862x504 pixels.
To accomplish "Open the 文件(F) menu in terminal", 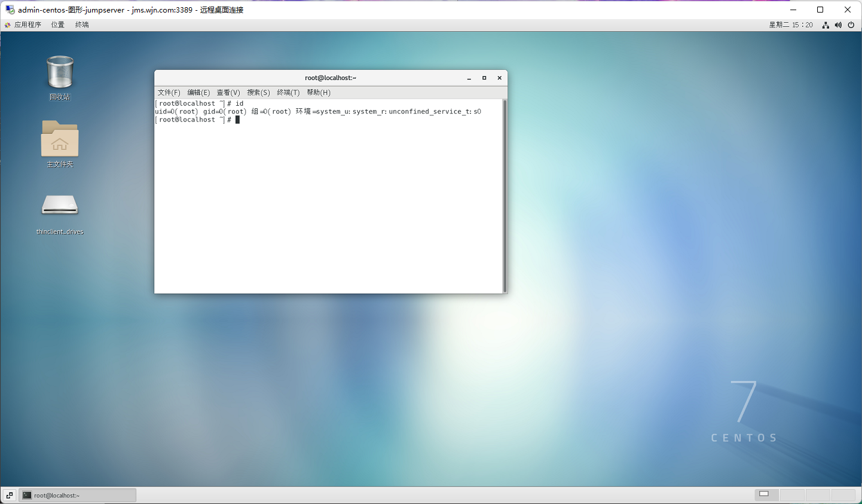I will point(169,93).
